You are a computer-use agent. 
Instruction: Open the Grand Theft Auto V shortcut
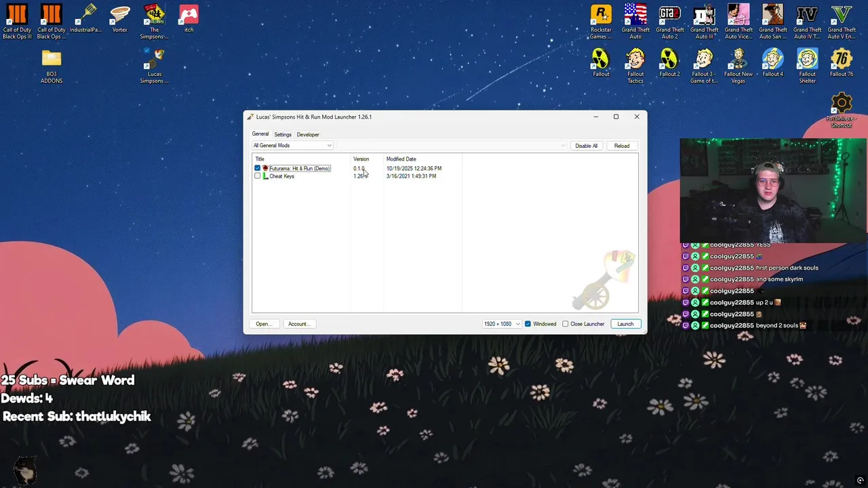(842, 22)
